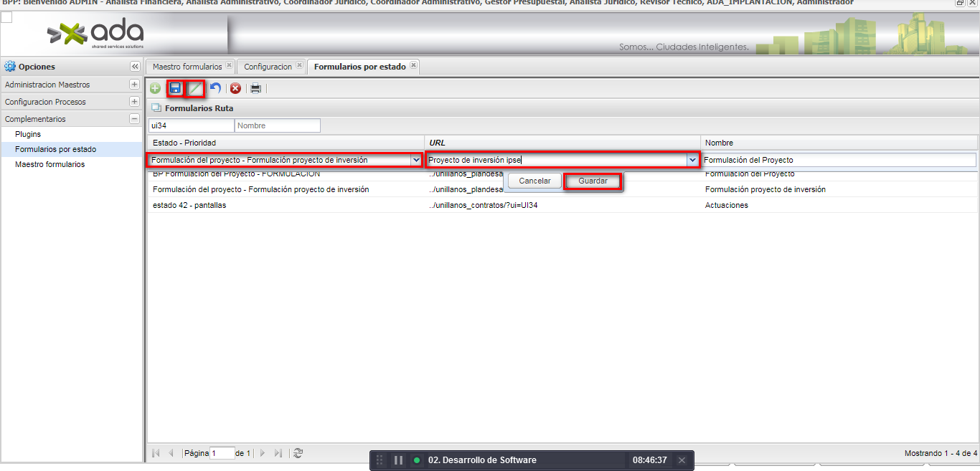Go to next page in pager
The image size is (980, 471).
coord(263,453)
